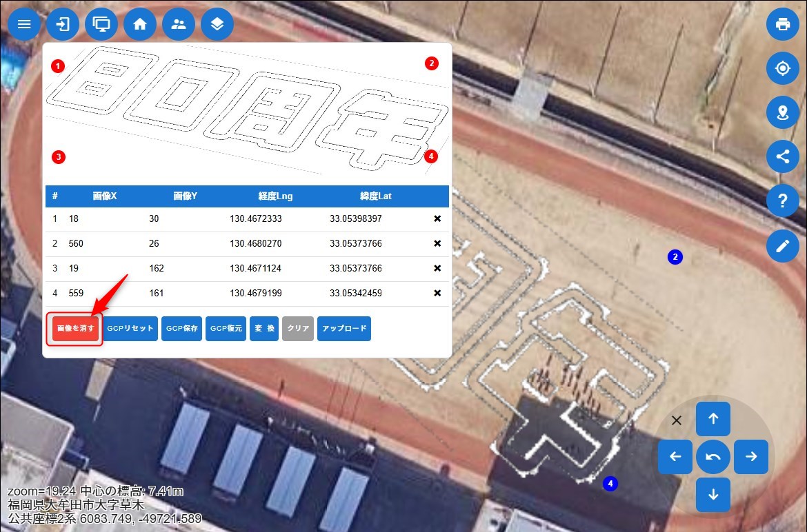Click the アップロード button

coord(343,329)
